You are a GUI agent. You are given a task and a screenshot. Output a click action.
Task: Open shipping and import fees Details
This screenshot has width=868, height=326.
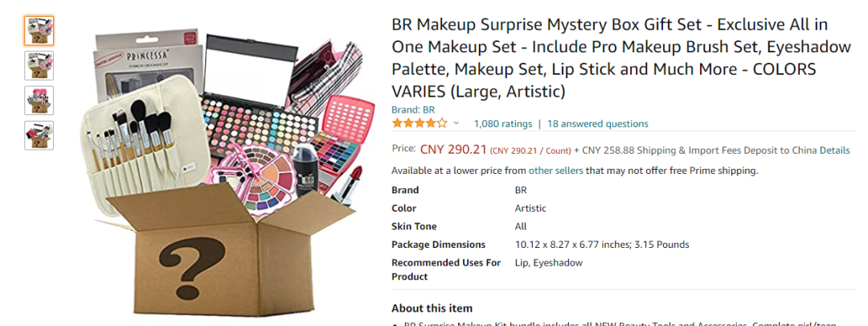tap(834, 150)
